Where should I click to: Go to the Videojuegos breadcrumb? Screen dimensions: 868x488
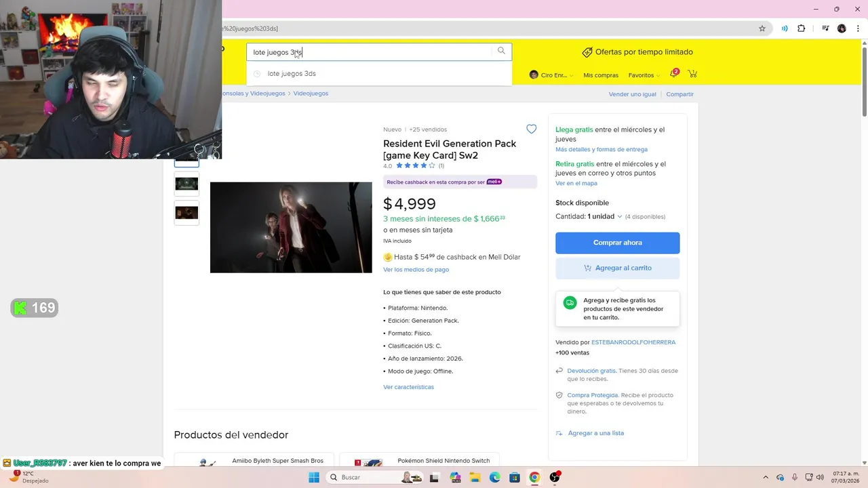311,94
